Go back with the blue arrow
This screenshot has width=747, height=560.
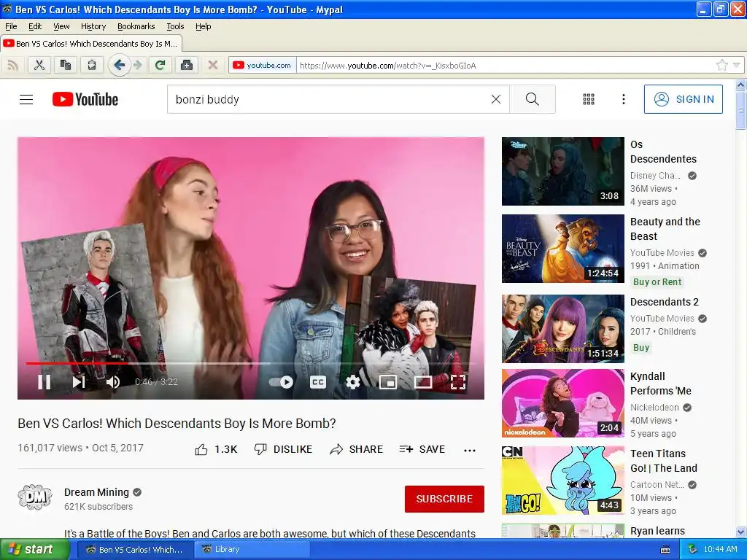tap(119, 65)
